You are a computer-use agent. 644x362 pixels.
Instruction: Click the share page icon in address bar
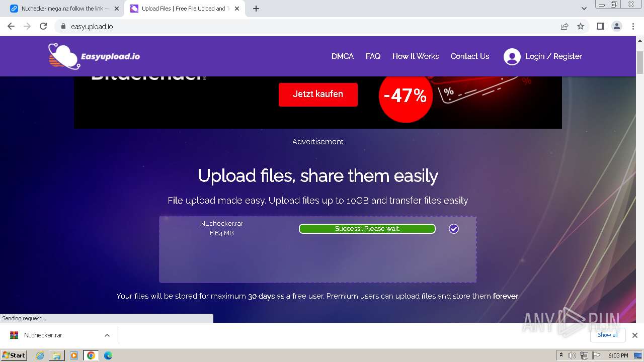[565, 26]
